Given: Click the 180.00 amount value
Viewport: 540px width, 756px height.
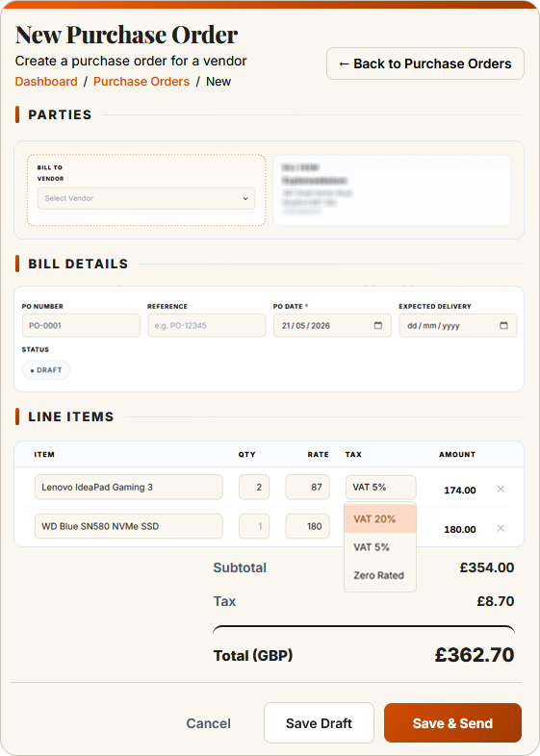Looking at the screenshot, I should [x=460, y=529].
